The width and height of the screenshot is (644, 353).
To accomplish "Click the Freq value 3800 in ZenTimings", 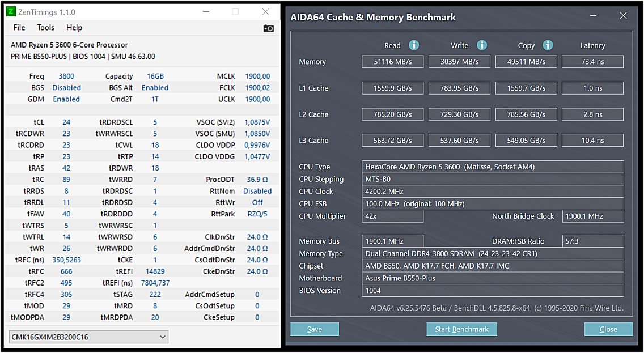I will click(x=66, y=76).
